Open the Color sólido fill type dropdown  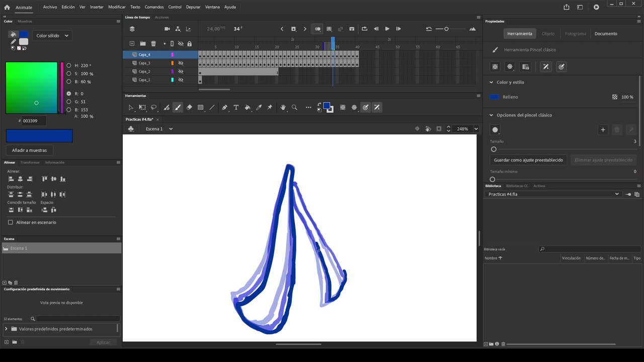coord(52,36)
